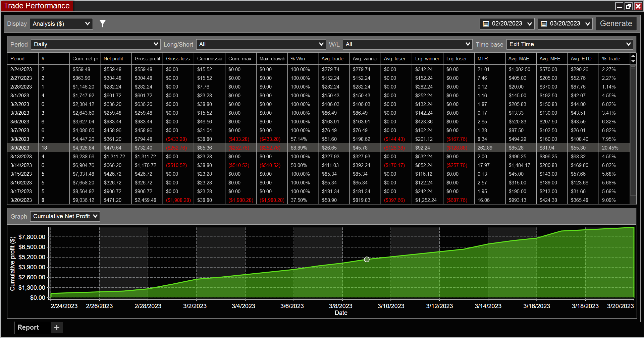Click the table vertical scrollbar thumb
The width and height of the screenshot is (644, 338).
[633, 130]
